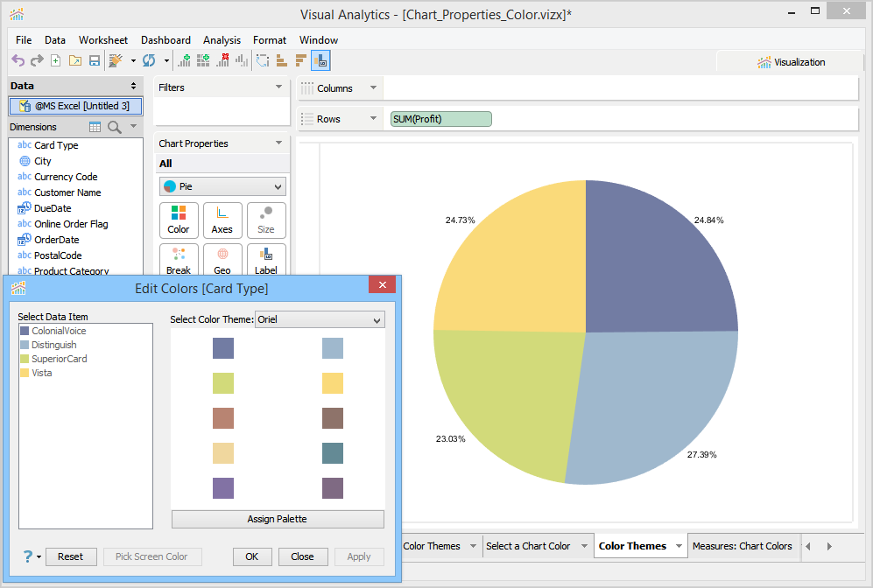This screenshot has height=588, width=873.
Task: Click the search magnifier in Dimensions
Action: [115, 127]
